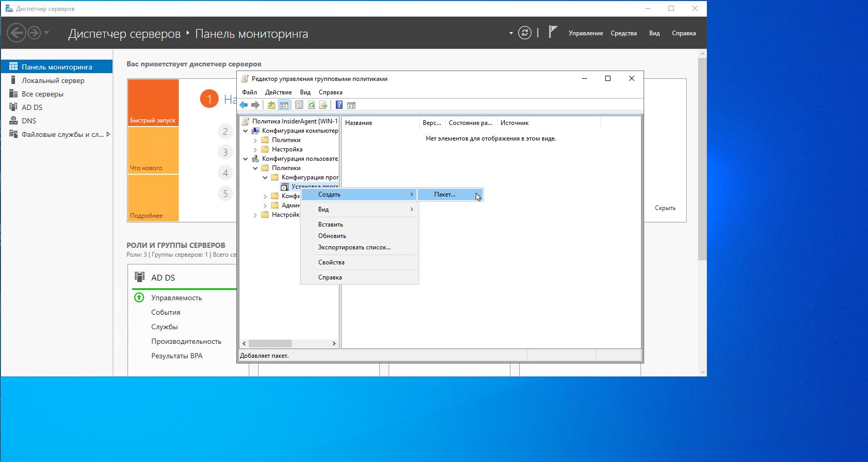Click the Properties icon in editor toolbar
Screen dimensions: 868x462
(x=299, y=105)
